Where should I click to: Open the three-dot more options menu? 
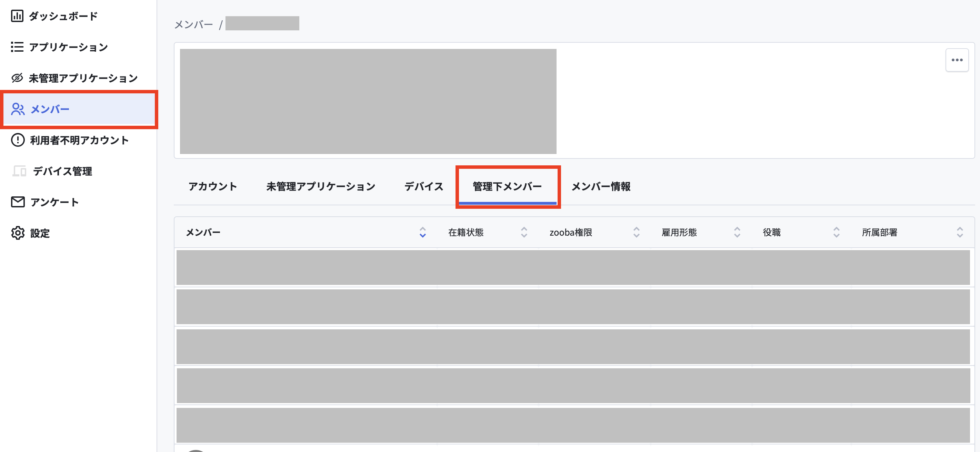(957, 60)
